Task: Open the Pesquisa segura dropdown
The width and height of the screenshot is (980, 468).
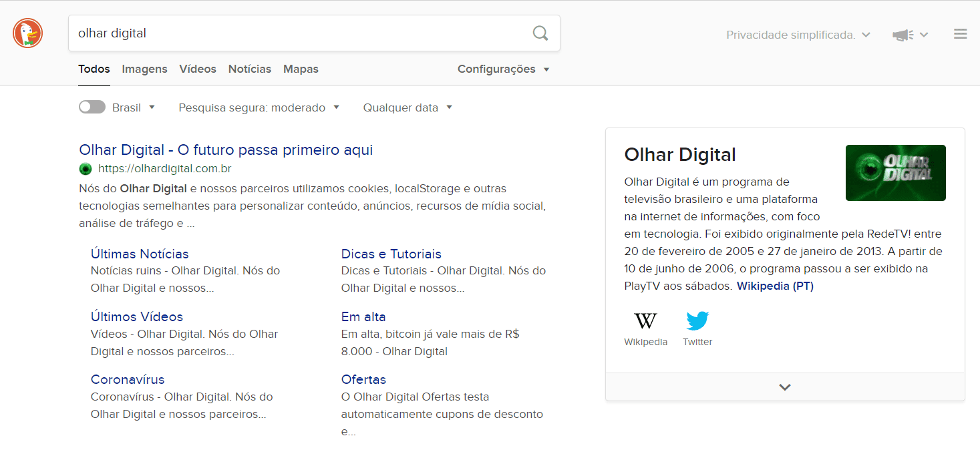Action: click(259, 107)
